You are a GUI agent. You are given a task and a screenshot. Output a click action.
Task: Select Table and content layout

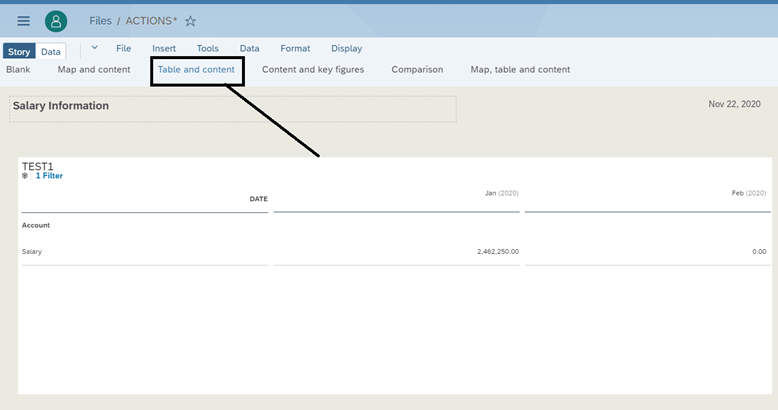pyautogui.click(x=196, y=69)
